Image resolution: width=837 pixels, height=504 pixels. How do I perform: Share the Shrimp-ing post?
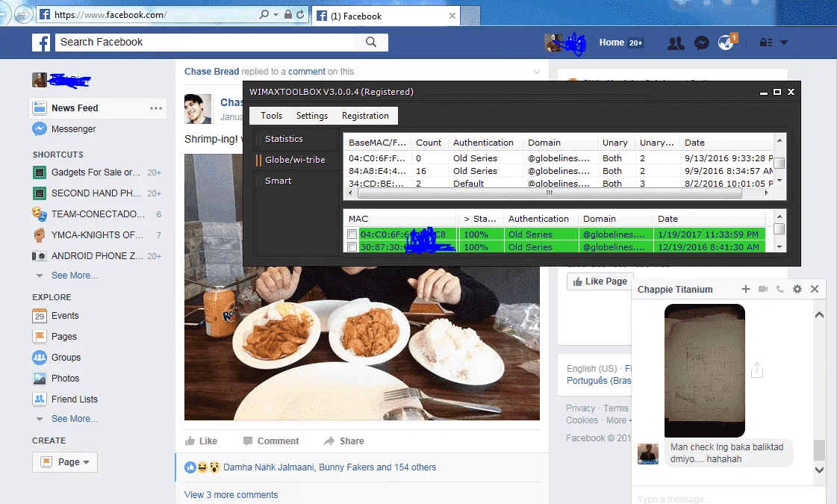[x=343, y=441]
